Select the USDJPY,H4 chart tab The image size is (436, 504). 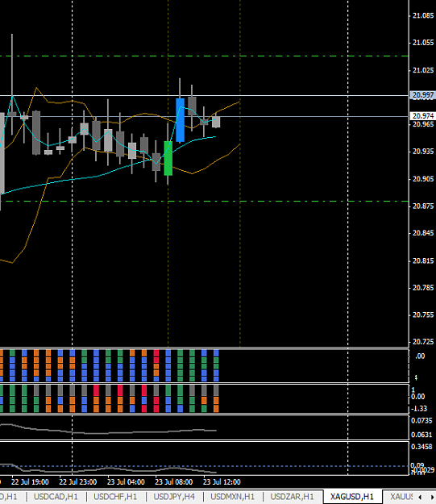click(174, 497)
